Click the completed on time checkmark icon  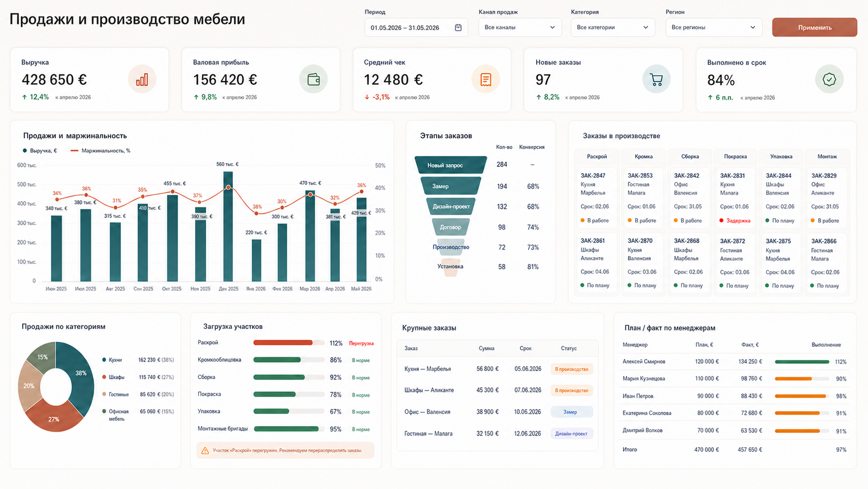click(829, 80)
